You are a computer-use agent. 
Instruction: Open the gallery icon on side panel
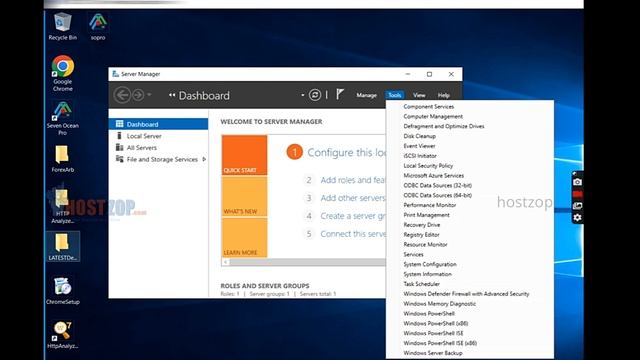click(577, 206)
